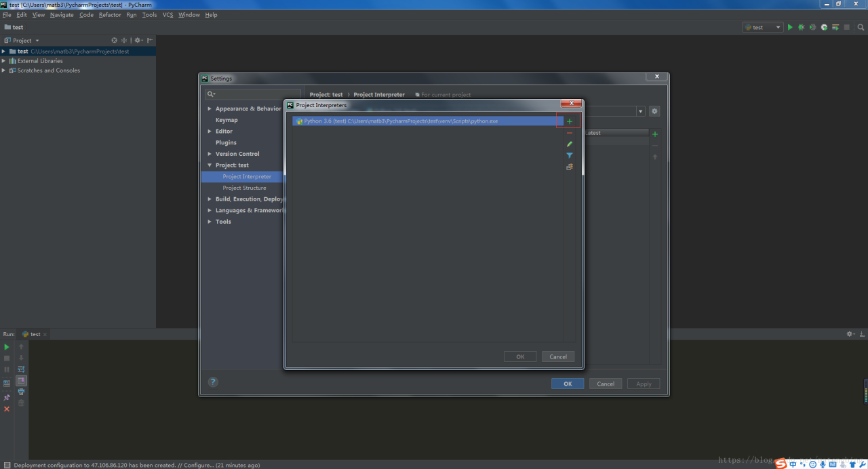868x469 pixels.
Task: Hide the Project tool window
Action: (x=150, y=41)
